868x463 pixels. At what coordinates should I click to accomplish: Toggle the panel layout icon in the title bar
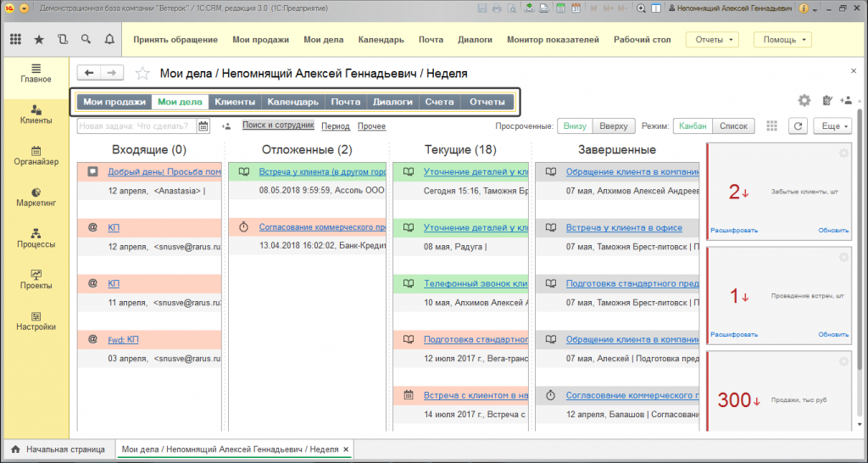[656, 8]
